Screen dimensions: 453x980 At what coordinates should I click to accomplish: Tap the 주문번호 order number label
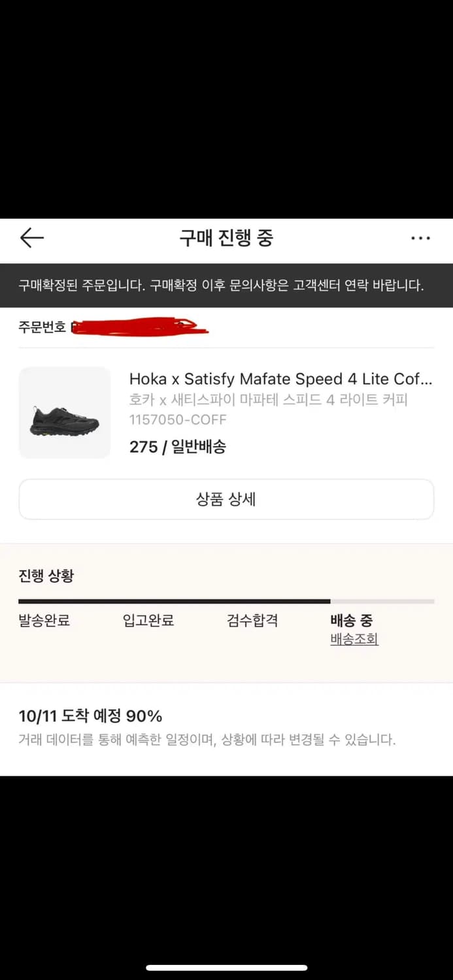click(x=42, y=327)
